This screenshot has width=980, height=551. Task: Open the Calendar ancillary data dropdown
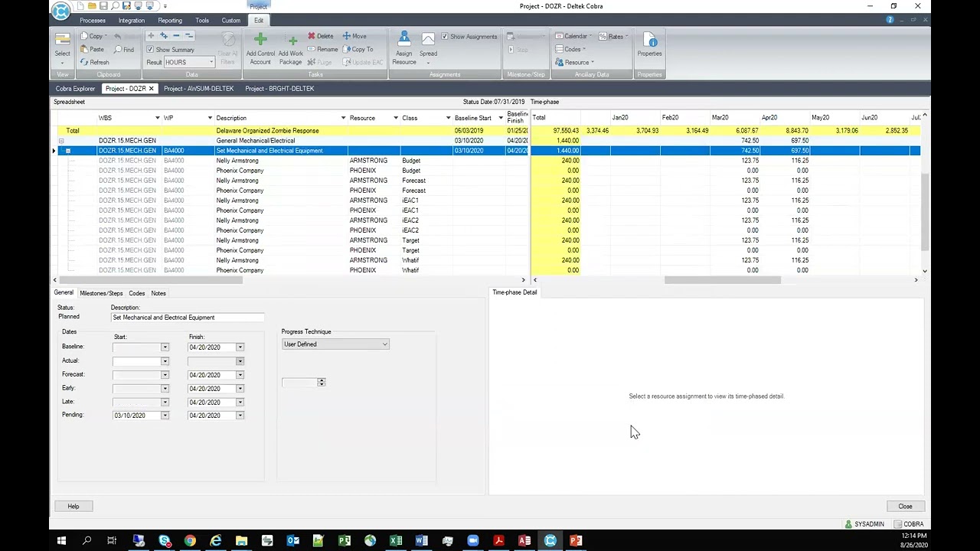(573, 36)
